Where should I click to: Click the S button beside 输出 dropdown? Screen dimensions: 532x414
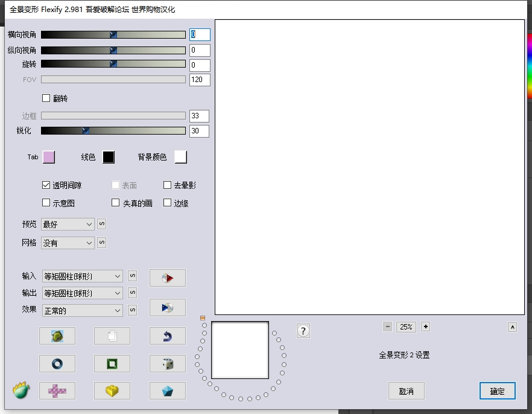tap(132, 293)
